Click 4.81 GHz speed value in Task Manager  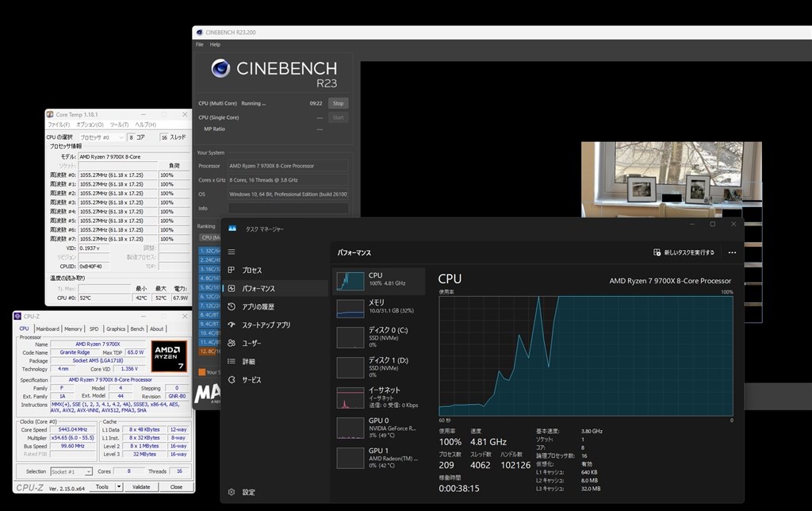[x=488, y=441]
